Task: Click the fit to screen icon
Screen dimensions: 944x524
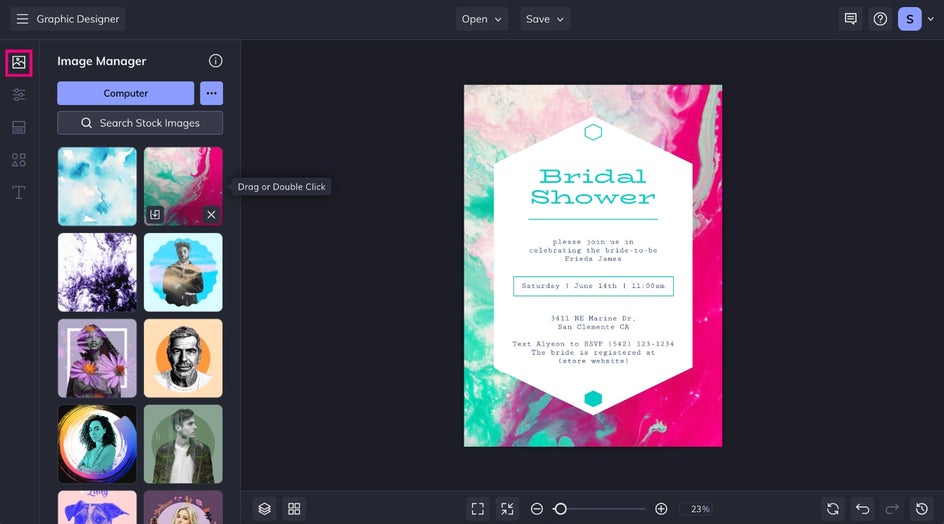Action: click(x=477, y=509)
